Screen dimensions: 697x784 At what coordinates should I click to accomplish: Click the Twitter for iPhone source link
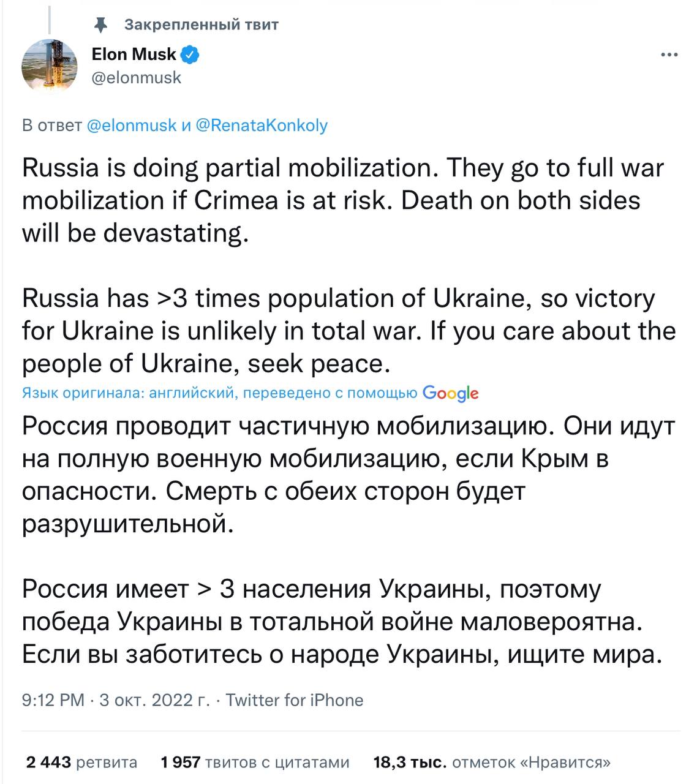point(295,700)
